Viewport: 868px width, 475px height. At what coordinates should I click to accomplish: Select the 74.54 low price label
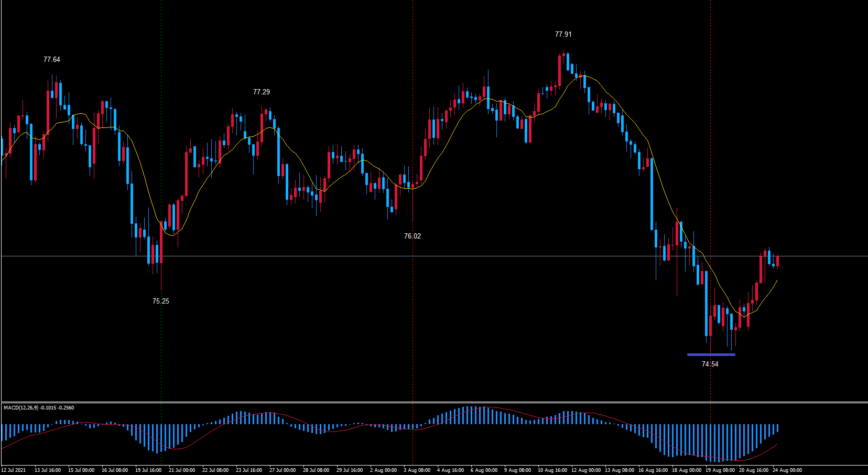tap(710, 364)
